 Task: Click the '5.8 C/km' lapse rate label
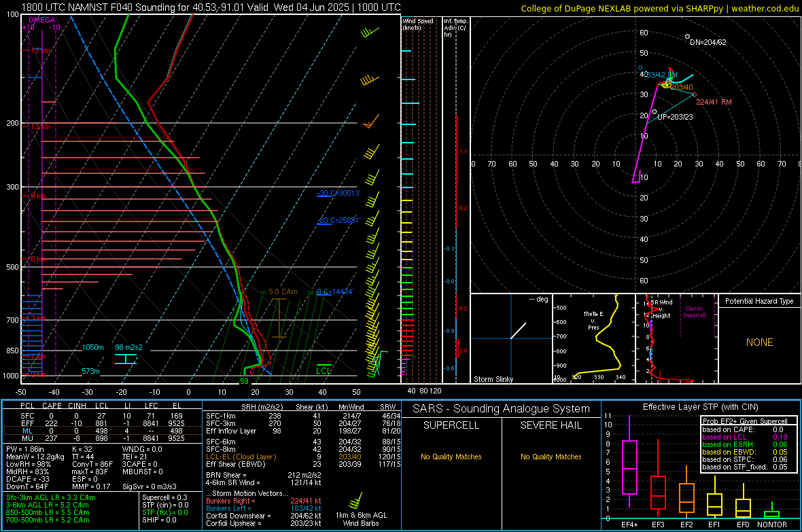283,291
